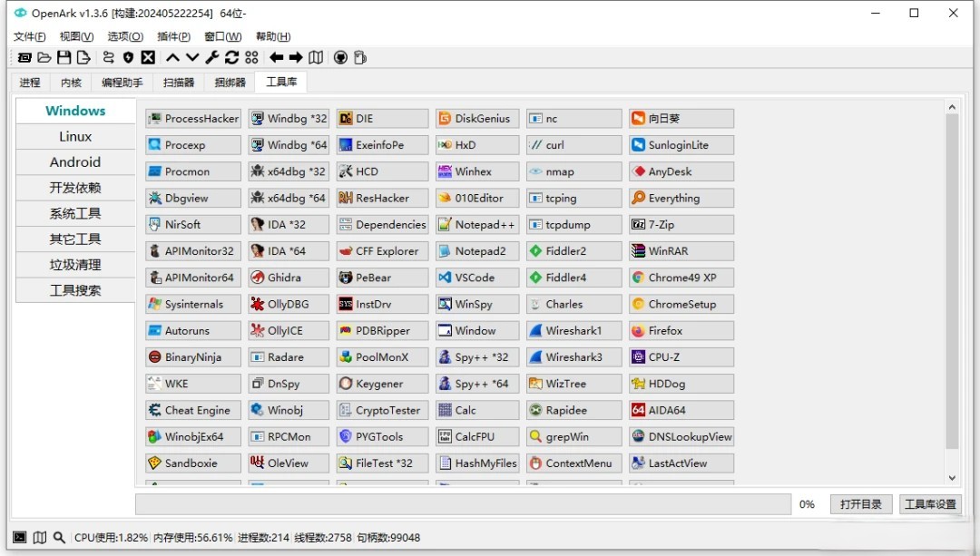980x556 pixels.
Task: Click the magnifier icon in status bar
Action: tap(59, 537)
